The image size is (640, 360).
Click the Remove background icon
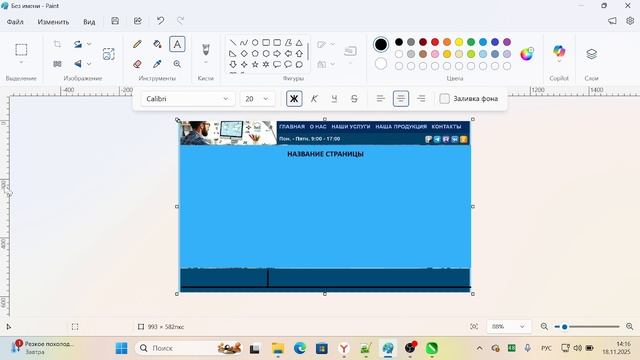(109, 54)
